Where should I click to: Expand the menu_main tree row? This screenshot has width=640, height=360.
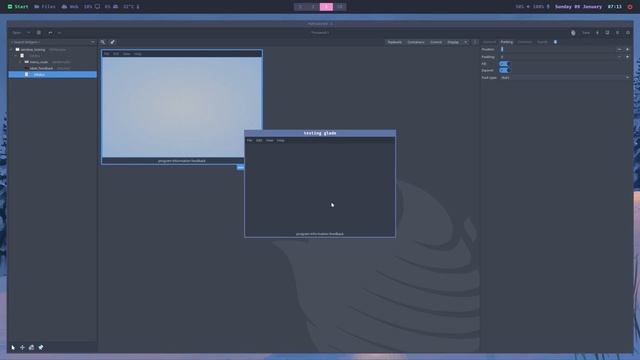click(20, 62)
